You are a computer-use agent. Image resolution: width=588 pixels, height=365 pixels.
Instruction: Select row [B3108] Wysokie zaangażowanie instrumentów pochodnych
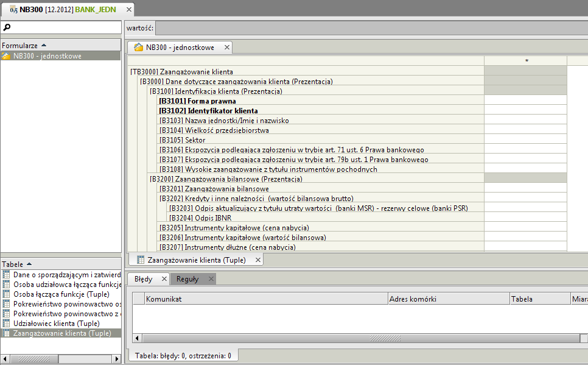[321, 169]
